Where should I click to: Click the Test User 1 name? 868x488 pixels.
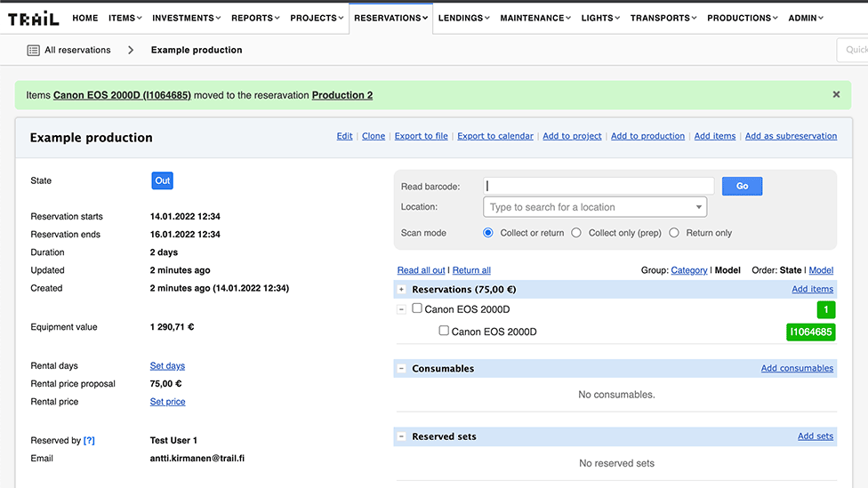point(173,440)
